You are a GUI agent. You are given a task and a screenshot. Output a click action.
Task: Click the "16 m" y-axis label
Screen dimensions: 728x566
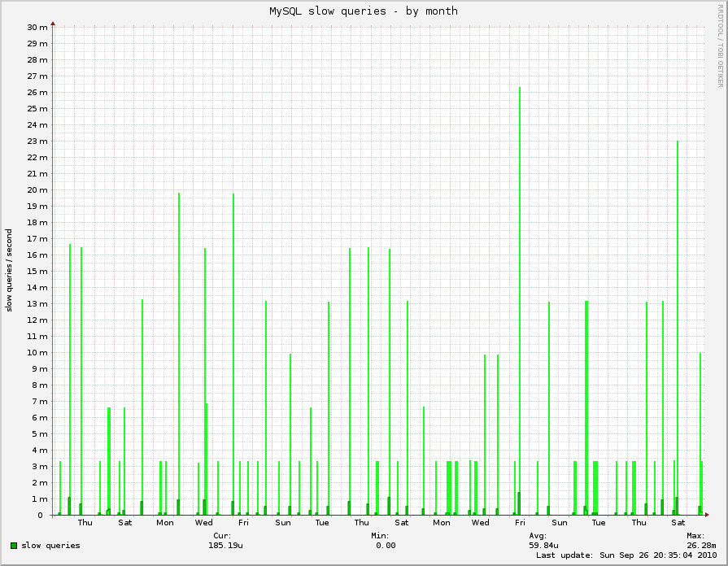click(37, 255)
